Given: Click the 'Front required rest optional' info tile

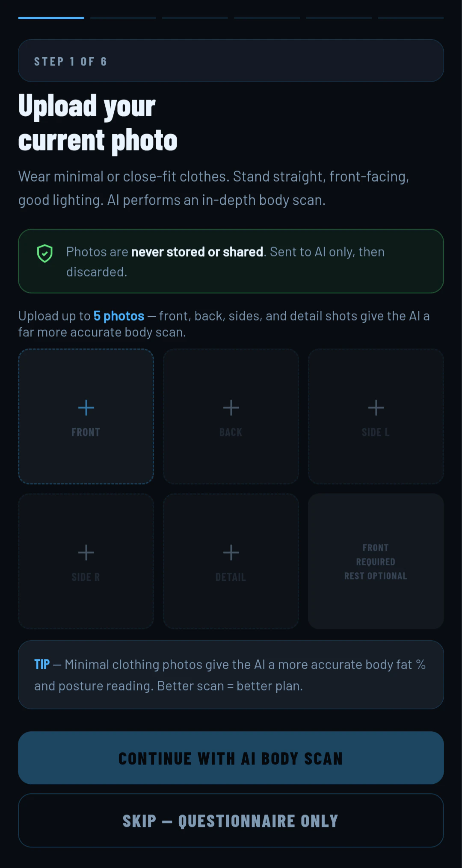Looking at the screenshot, I should [x=376, y=561].
